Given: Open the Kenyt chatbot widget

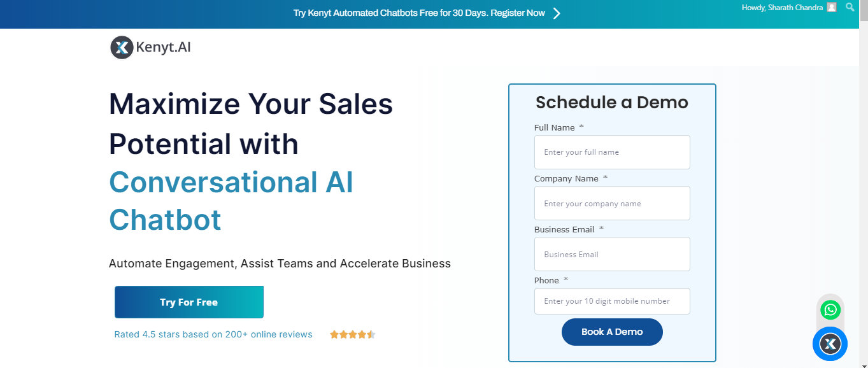Looking at the screenshot, I should tap(830, 344).
